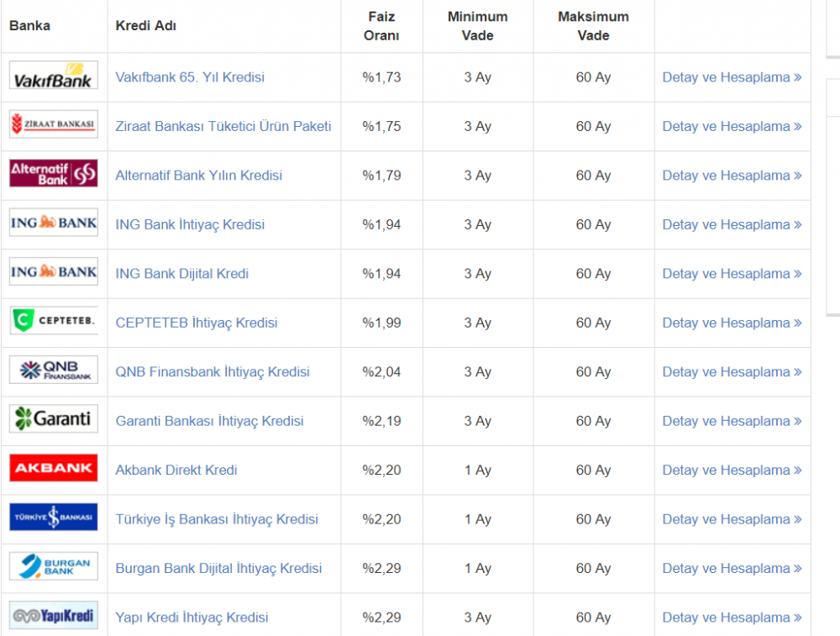The width and height of the screenshot is (840, 636).
Task: Click %2,29 rate in Burgan Bank row
Action: point(381,569)
